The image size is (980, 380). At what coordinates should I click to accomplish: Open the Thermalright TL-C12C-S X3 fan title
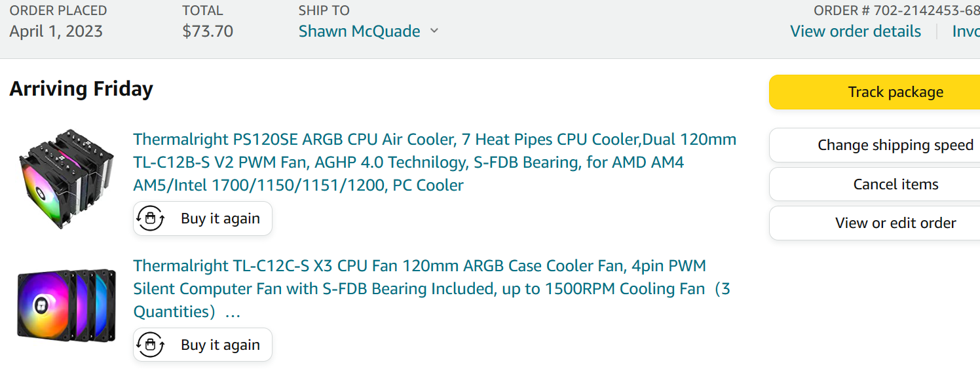click(x=432, y=288)
